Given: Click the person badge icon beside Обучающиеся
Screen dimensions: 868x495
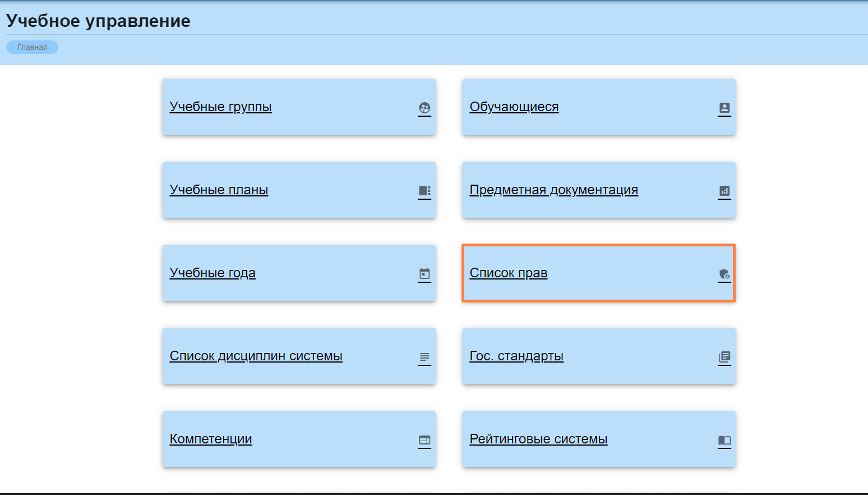Looking at the screenshot, I should click(x=724, y=108).
